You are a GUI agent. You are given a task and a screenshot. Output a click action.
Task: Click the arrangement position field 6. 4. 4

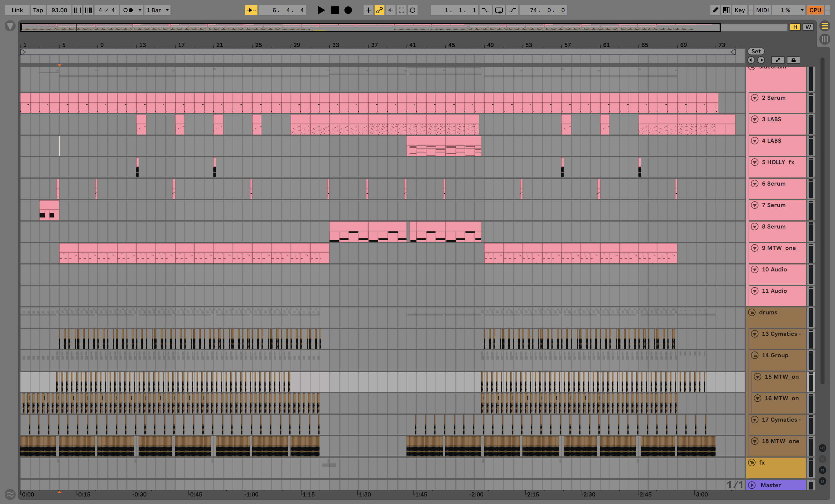[x=283, y=10]
